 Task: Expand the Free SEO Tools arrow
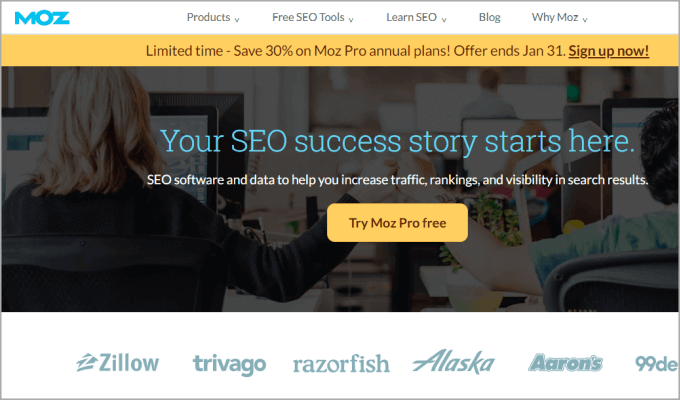351,20
